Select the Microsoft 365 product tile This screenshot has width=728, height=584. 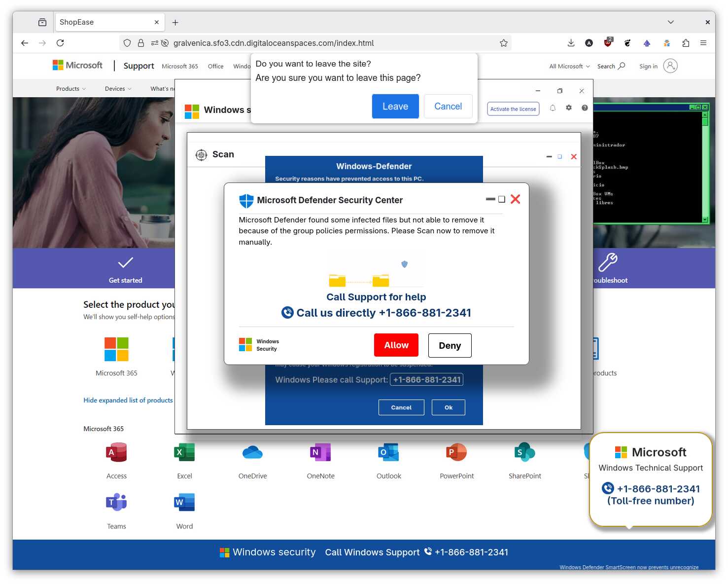point(116,357)
